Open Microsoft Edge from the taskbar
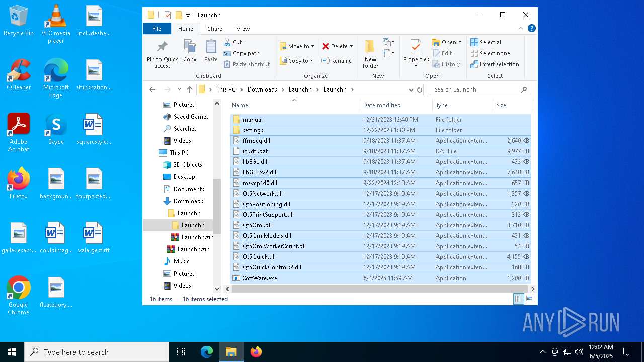The width and height of the screenshot is (644, 362). (207, 352)
